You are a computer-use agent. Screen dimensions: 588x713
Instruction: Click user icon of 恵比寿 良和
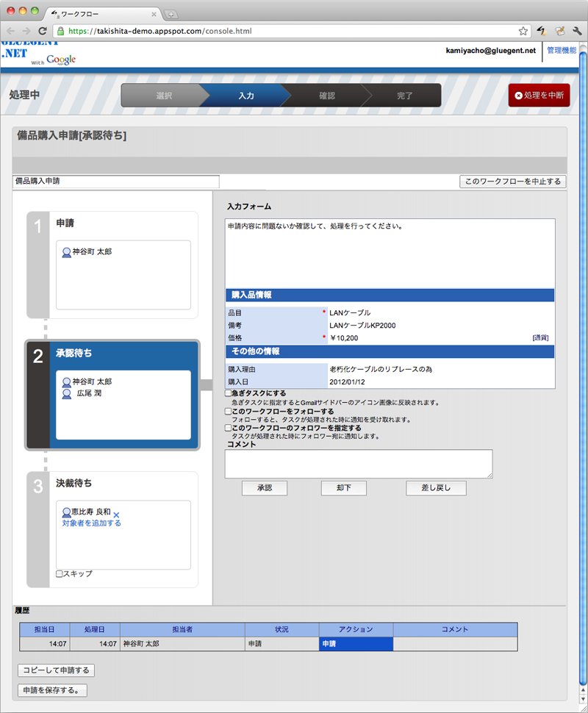coord(66,512)
